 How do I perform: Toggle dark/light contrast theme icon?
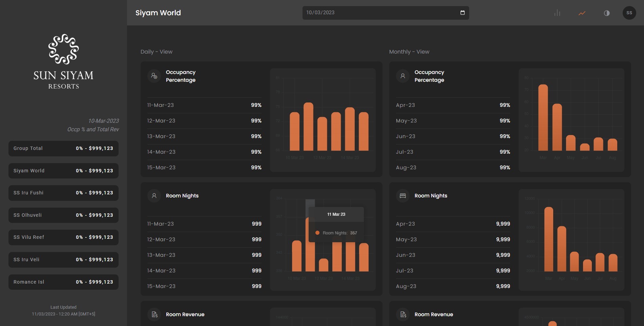pos(607,13)
